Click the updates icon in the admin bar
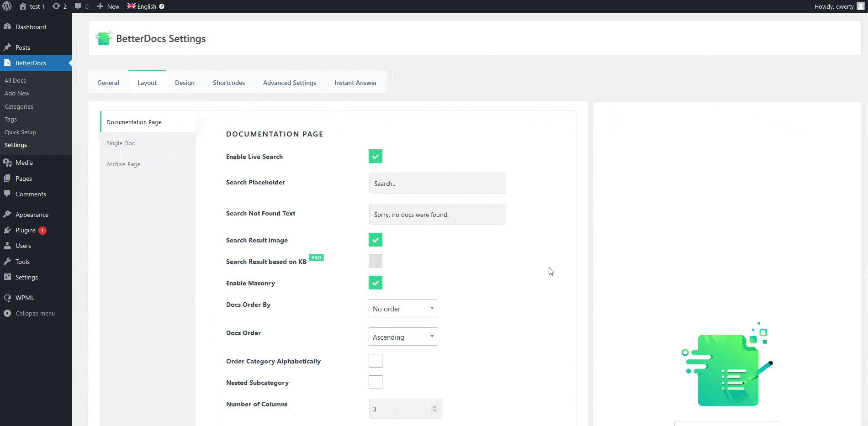868x426 pixels. [x=56, y=6]
